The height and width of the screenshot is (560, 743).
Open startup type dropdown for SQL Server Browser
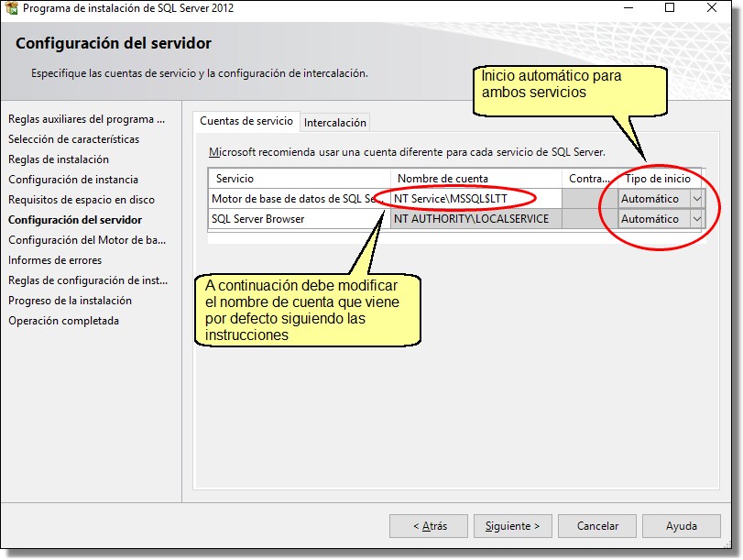point(696,219)
